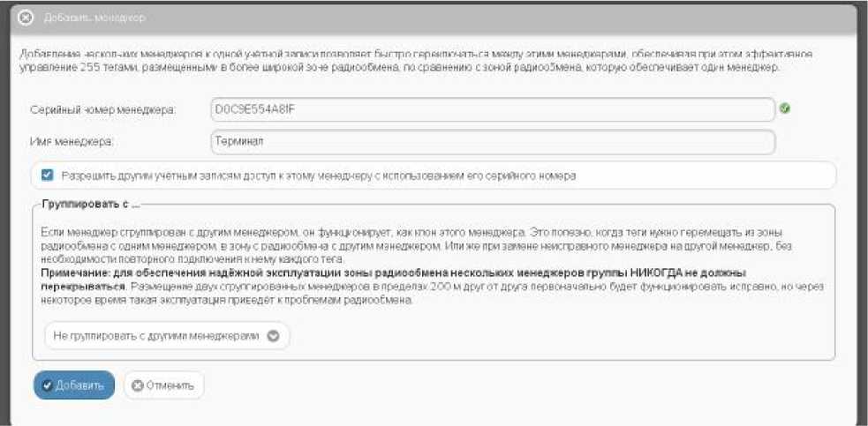
Task: Click the Серийный номер менеджера label
Action: 103,110
